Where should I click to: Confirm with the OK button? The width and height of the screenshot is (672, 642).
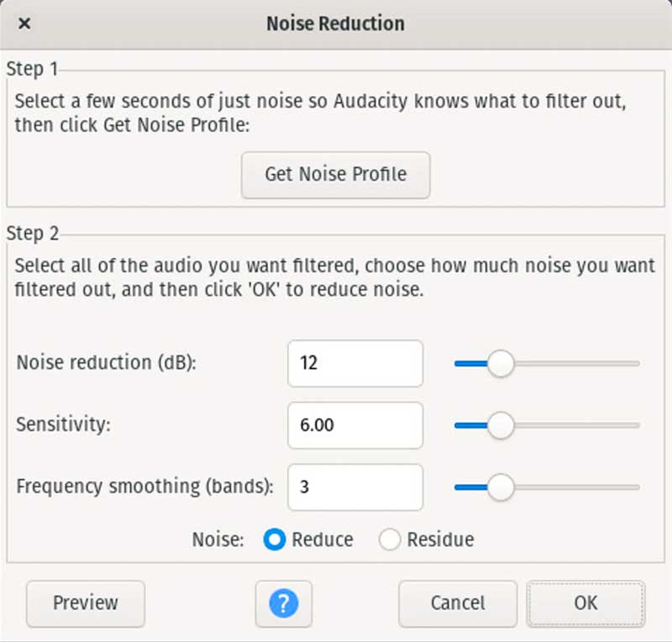click(585, 603)
